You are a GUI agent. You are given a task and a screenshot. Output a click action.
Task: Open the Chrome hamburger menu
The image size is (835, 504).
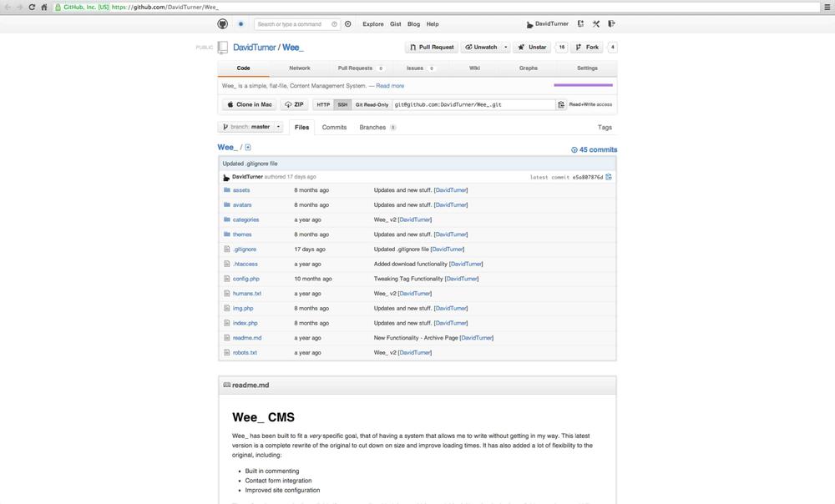[827, 8]
